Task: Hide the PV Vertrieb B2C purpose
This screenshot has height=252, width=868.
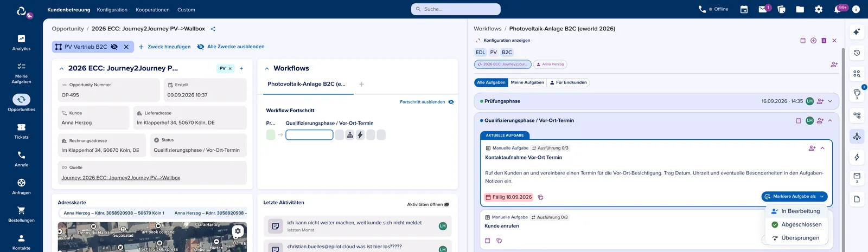Action: coord(114,47)
